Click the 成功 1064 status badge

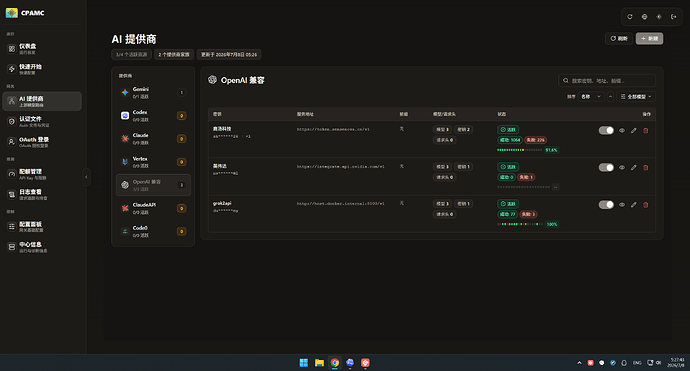tap(510, 140)
